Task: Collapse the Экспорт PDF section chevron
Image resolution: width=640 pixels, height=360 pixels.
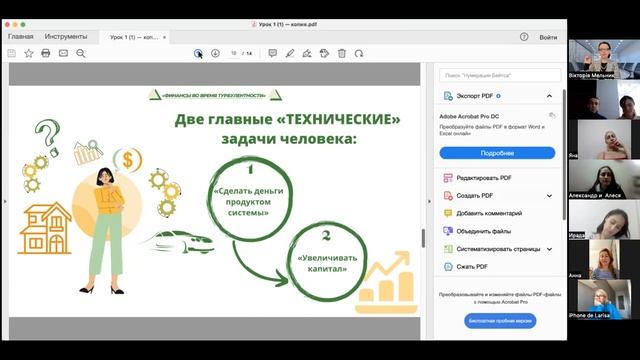Action: [x=549, y=96]
